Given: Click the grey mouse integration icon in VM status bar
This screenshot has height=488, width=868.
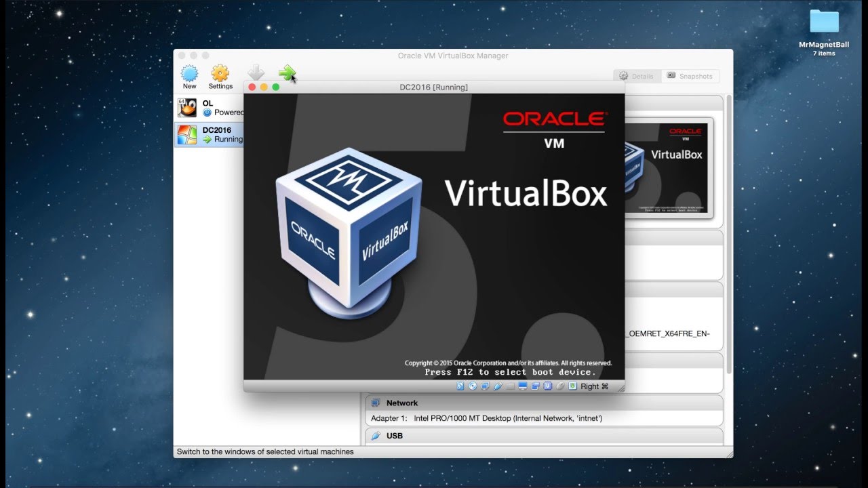Looking at the screenshot, I should point(560,386).
